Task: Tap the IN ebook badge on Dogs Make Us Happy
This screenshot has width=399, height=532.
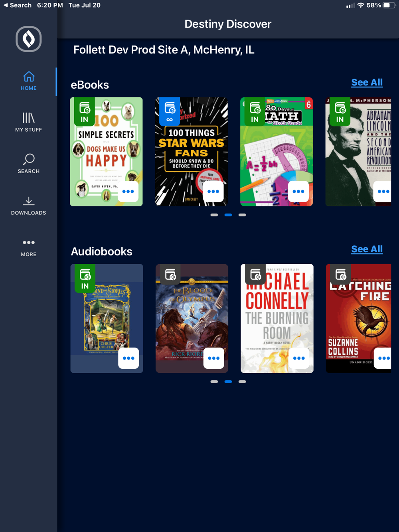Action: pyautogui.click(x=84, y=112)
